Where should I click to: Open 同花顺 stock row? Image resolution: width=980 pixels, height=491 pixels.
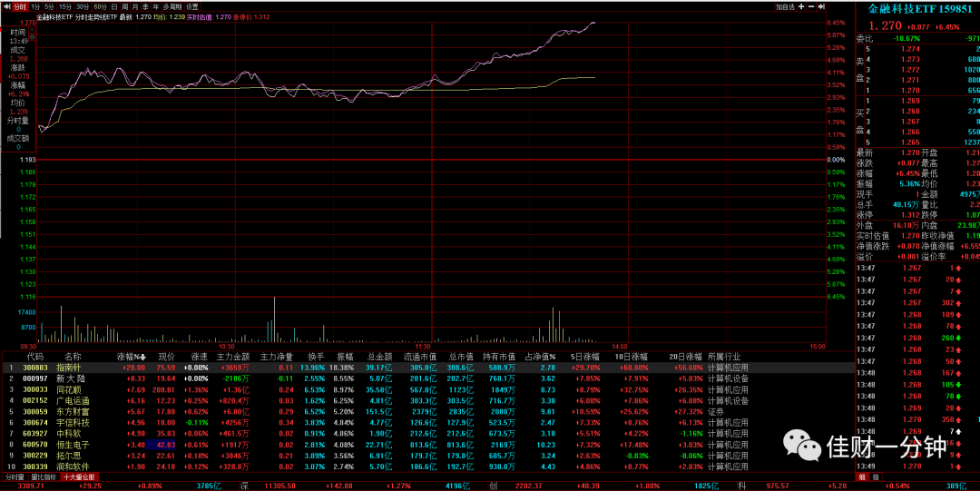[375, 389]
